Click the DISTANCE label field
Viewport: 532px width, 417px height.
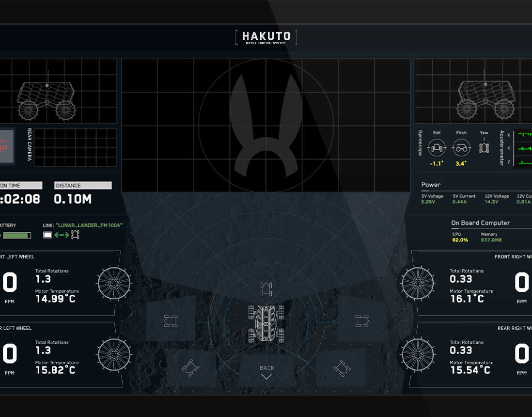83,185
